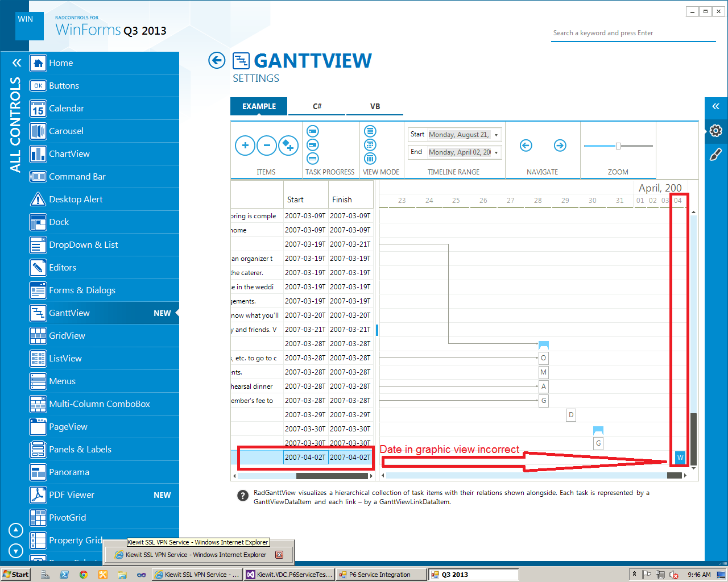728x582 pixels.
Task: Click the ChartView icon in the sidebar
Action: pyautogui.click(x=38, y=154)
